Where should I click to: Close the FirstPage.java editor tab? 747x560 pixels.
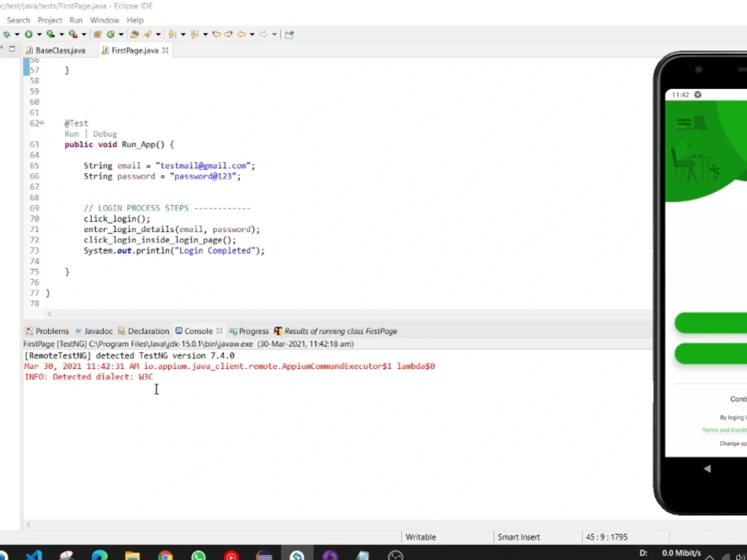165,50
